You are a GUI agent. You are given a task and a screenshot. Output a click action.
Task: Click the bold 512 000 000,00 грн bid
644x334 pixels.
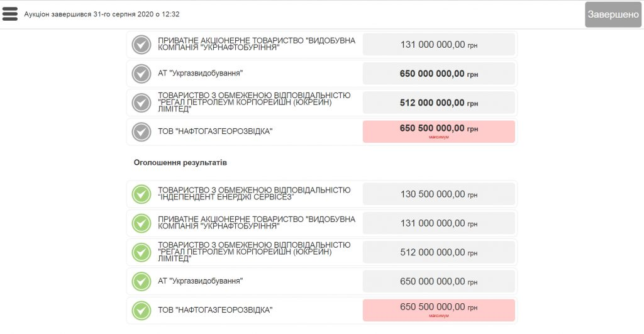click(x=438, y=103)
